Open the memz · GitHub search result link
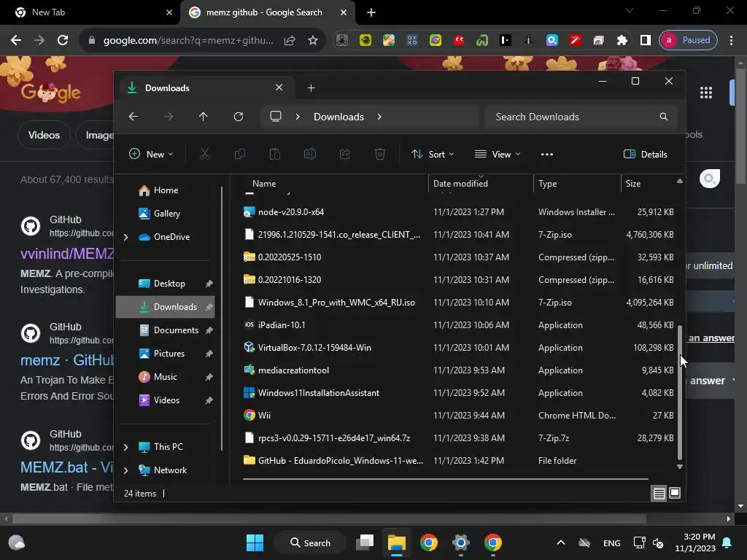The image size is (747, 560). coord(66,360)
